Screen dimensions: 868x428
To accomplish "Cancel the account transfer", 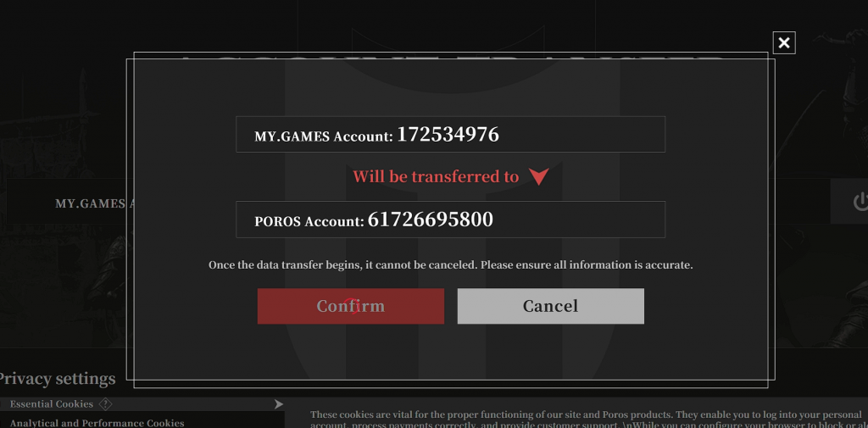I will tap(551, 306).
